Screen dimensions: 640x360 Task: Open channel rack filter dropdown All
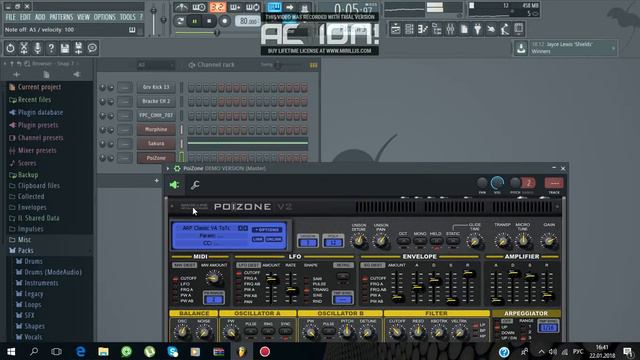point(156,65)
